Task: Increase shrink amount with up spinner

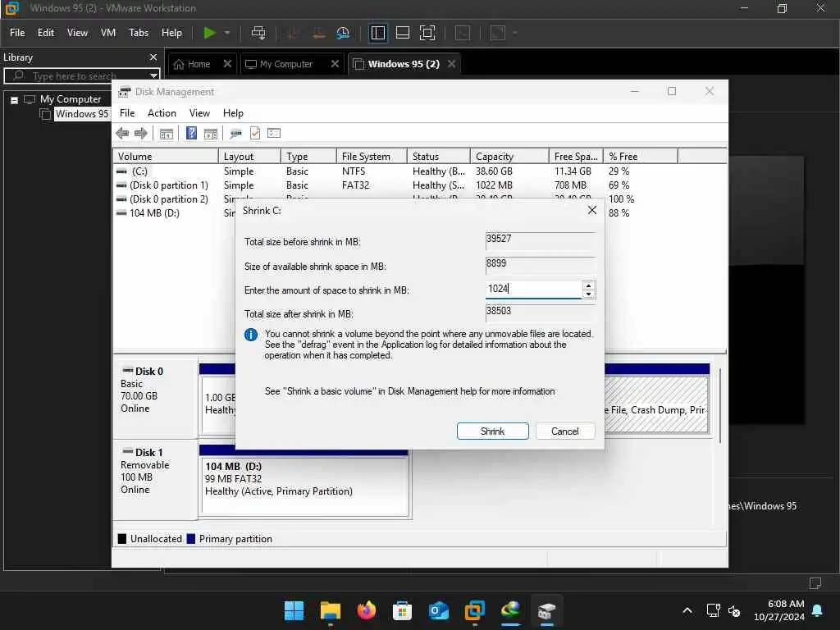Action: (x=589, y=285)
